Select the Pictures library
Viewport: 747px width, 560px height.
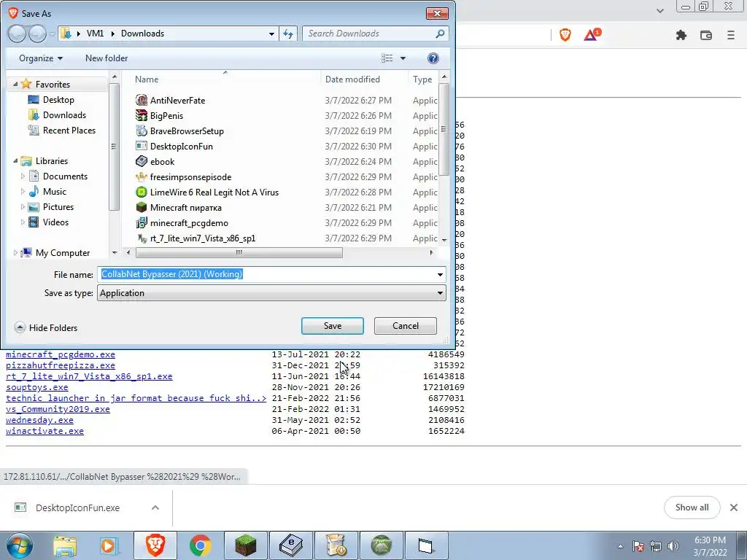pos(58,206)
